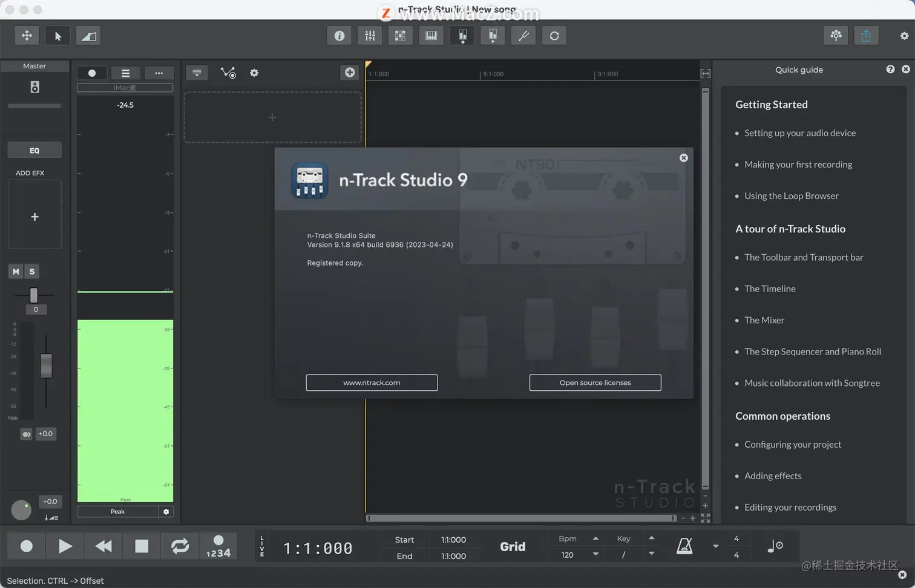
Task: Open the metronome options dropdown arrow
Action: click(x=716, y=546)
